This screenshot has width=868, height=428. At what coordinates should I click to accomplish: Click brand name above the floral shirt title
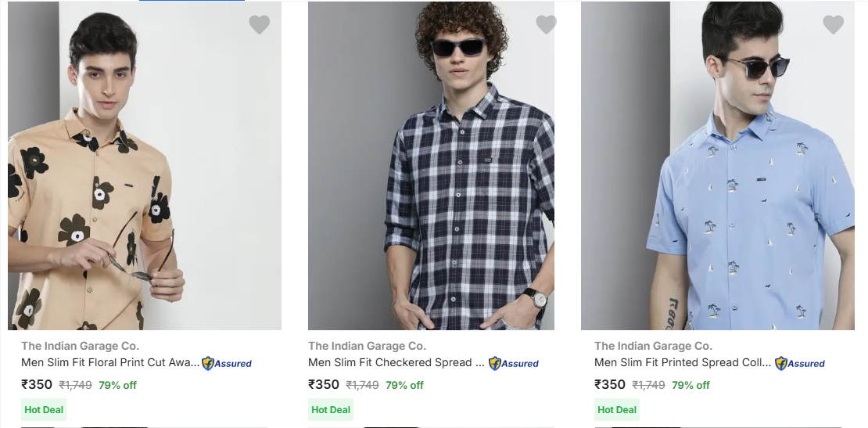[x=81, y=346]
